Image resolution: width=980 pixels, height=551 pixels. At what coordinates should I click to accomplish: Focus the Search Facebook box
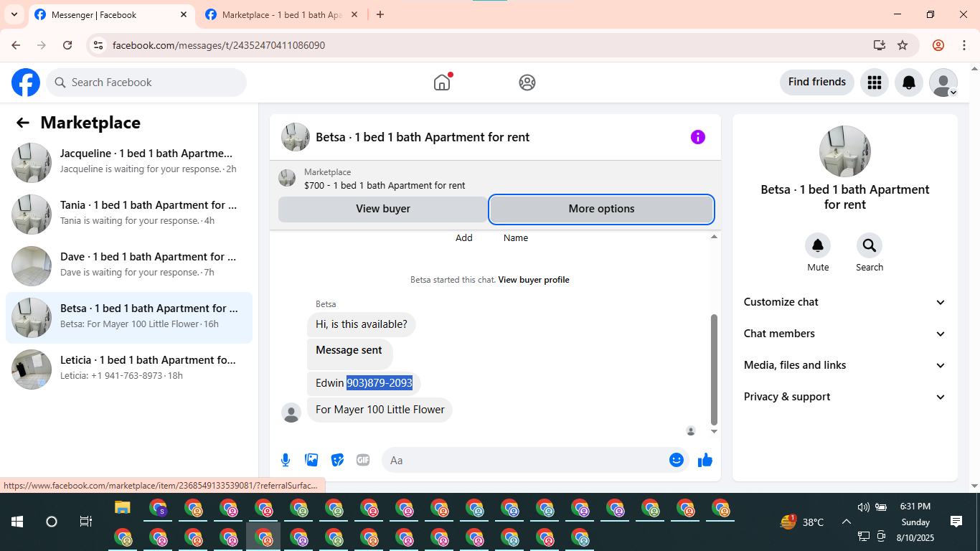point(146,83)
